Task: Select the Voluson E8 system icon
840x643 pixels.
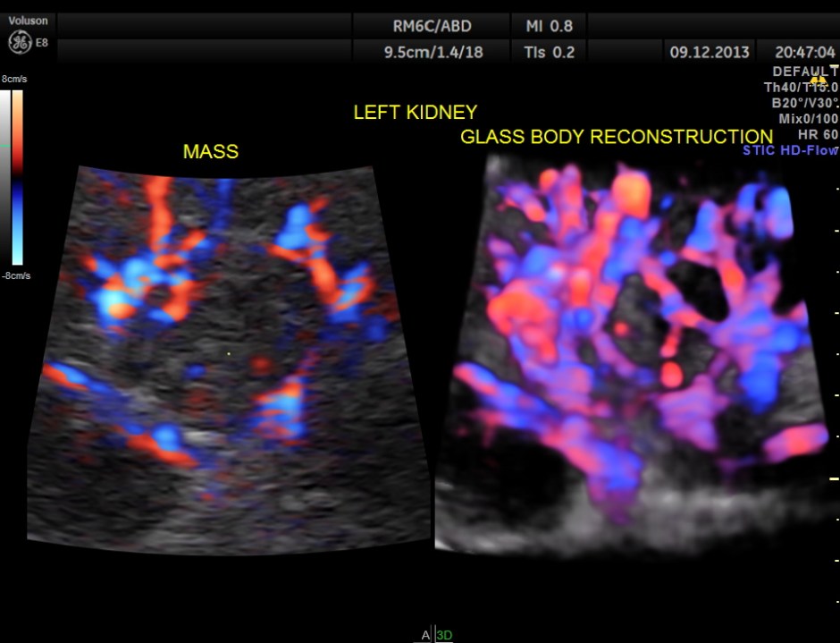Action: (27, 20)
